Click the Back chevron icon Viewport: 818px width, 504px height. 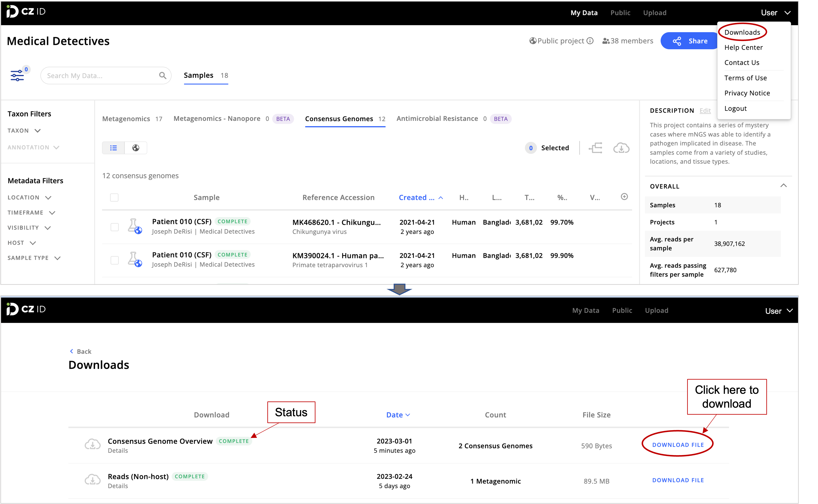point(71,351)
